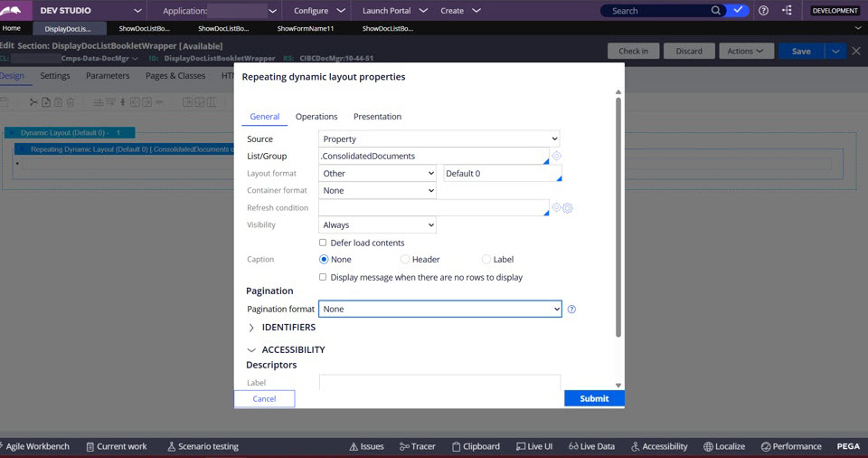This screenshot has height=458, width=868.
Task: Open Accessibility tool in footer
Action: [659, 446]
